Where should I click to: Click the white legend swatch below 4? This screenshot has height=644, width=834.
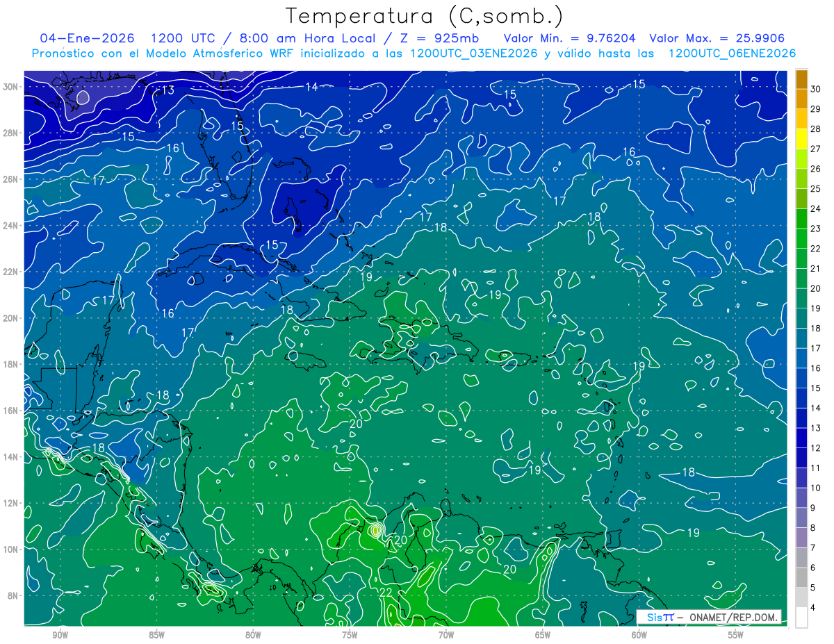pos(801,618)
